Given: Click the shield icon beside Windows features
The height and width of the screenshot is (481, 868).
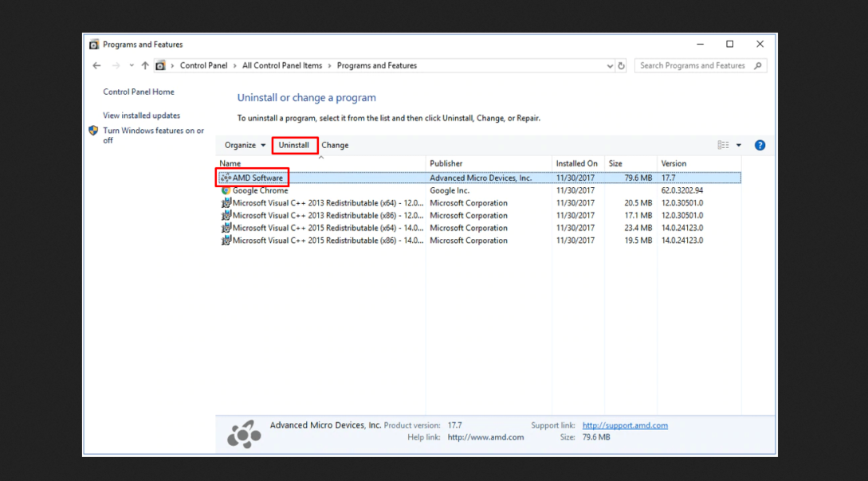Looking at the screenshot, I should point(93,131).
